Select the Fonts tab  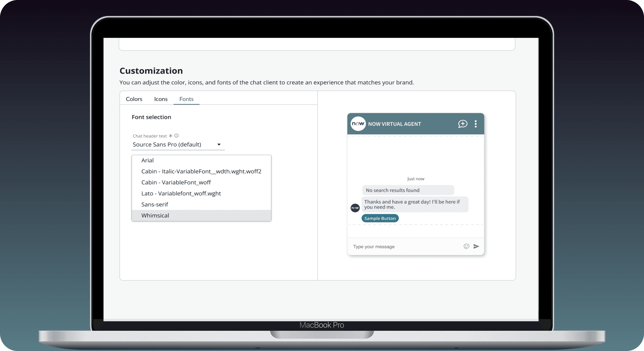(186, 99)
